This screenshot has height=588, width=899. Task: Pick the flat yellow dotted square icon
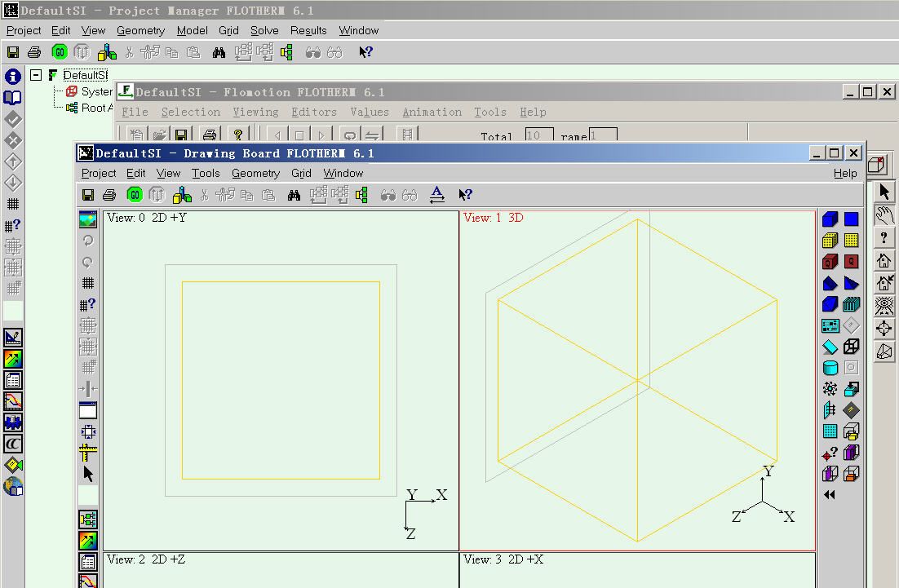[852, 240]
